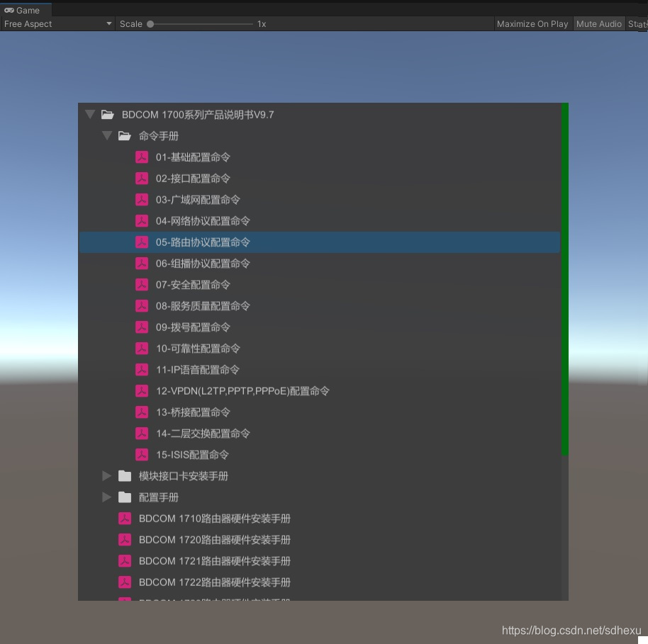Screen dimensions: 648x644
Task: Click the open folder icon for BDCOM 1700系列产品说明书V9.7
Action: pos(108,115)
